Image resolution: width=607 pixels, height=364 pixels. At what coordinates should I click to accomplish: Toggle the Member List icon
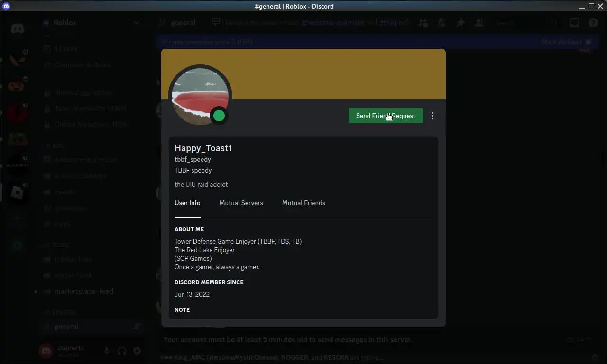click(x=479, y=22)
